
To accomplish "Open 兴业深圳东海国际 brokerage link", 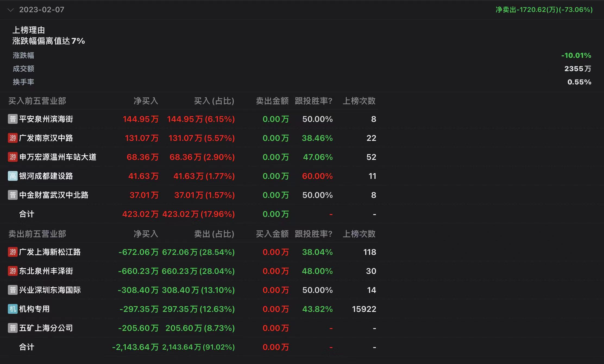I will 50,290.
